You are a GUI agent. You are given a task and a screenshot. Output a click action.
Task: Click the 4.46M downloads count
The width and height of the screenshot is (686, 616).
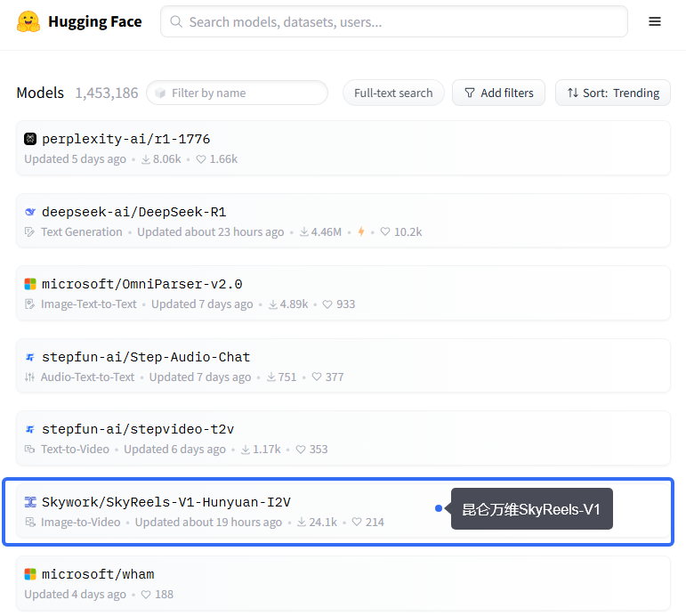pyautogui.click(x=327, y=232)
